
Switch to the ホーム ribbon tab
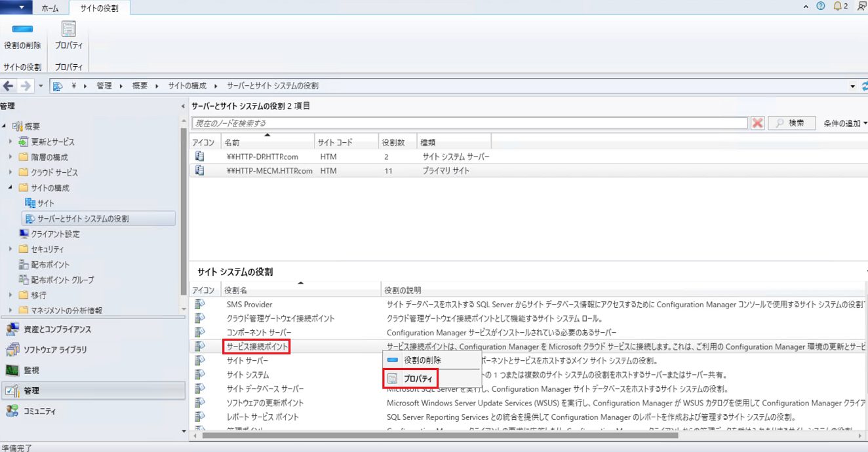point(50,9)
